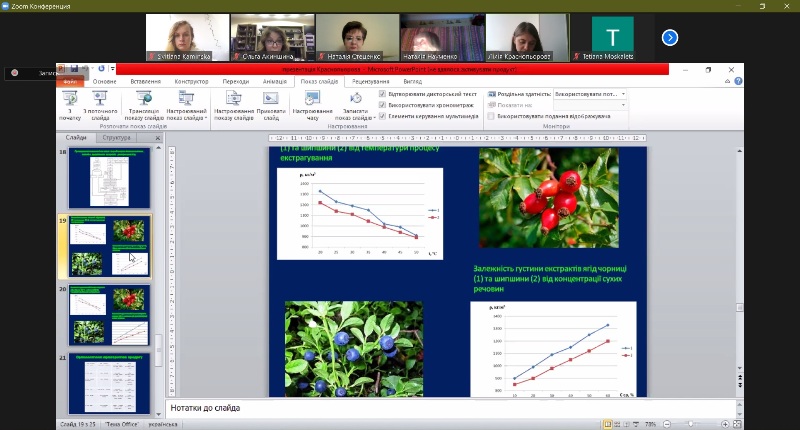The height and width of the screenshot is (430, 800).
Task: Select slide 20 thumbnail
Action: coord(109,315)
